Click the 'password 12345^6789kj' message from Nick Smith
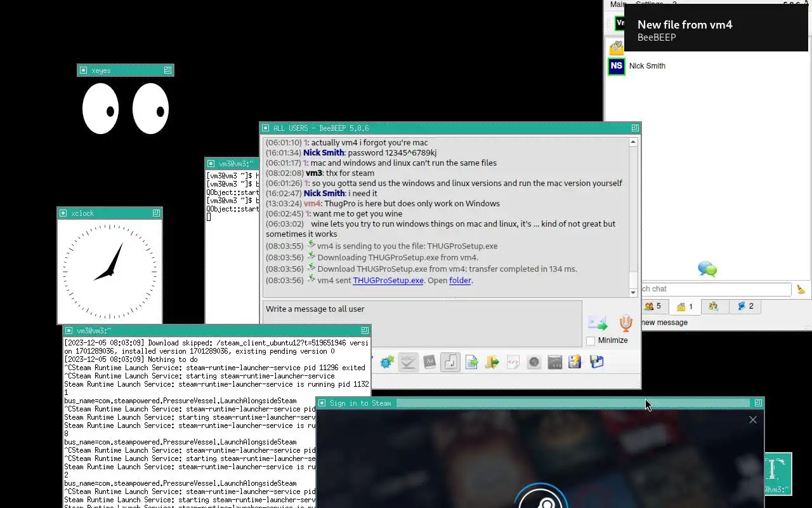812x508 pixels. point(391,152)
